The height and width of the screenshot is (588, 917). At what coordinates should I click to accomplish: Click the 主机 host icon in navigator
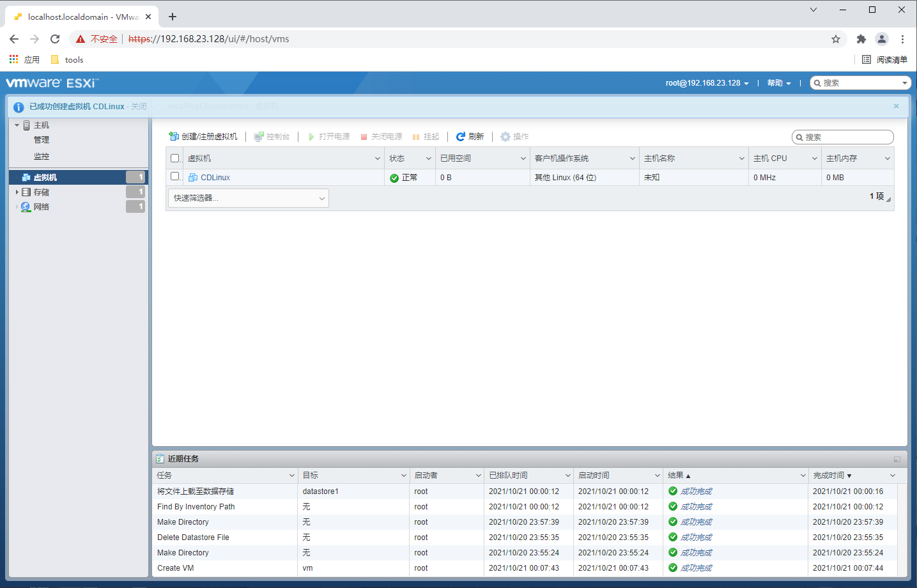coord(26,125)
